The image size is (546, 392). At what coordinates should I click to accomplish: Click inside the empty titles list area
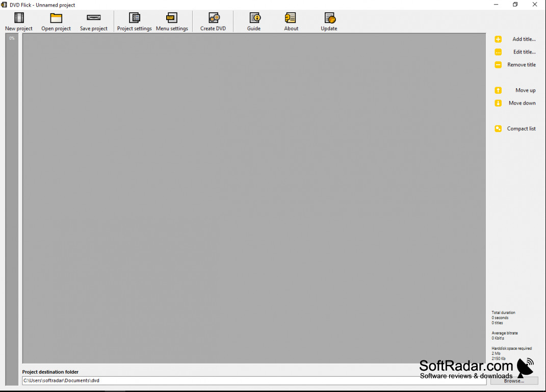point(254,198)
